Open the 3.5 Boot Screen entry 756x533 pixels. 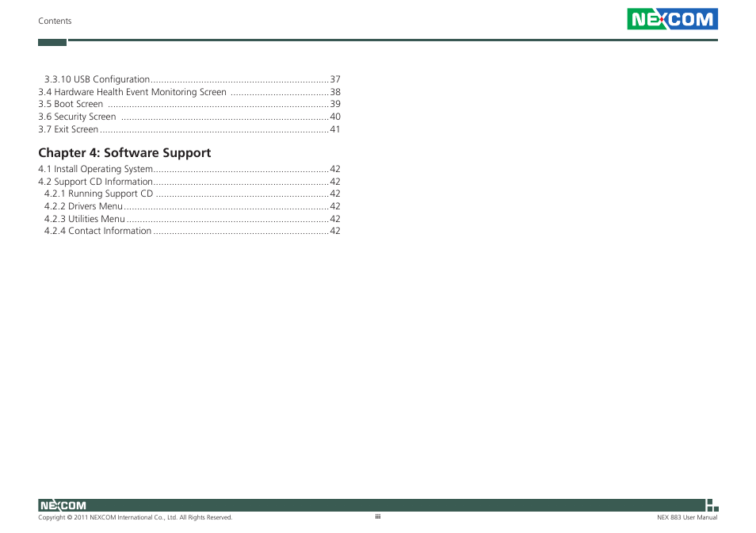189,104
